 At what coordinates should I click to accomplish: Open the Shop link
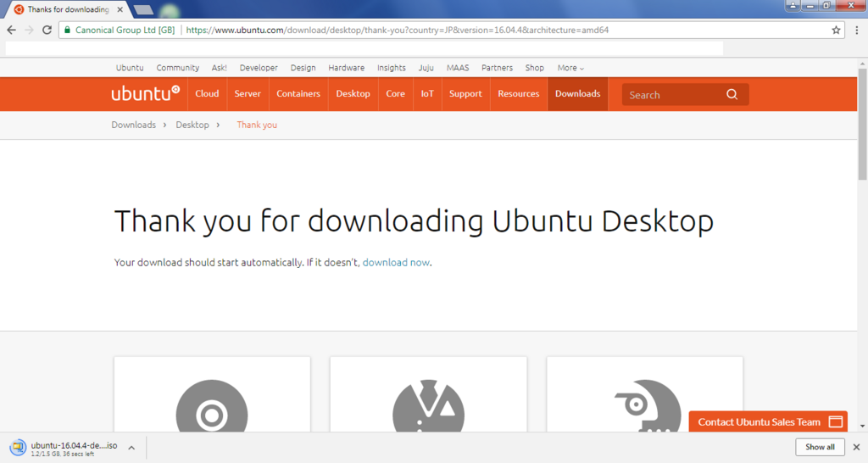[535, 68]
